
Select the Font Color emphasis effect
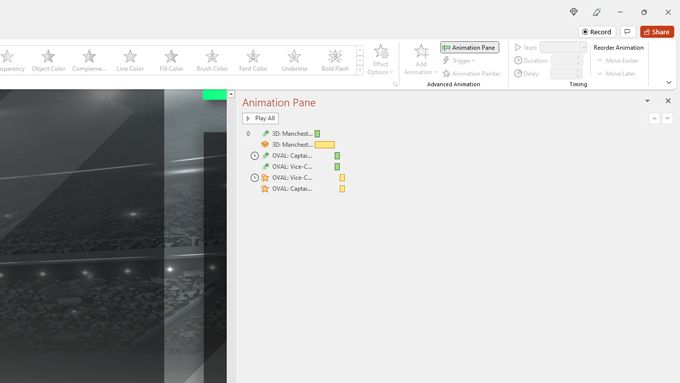253,60
